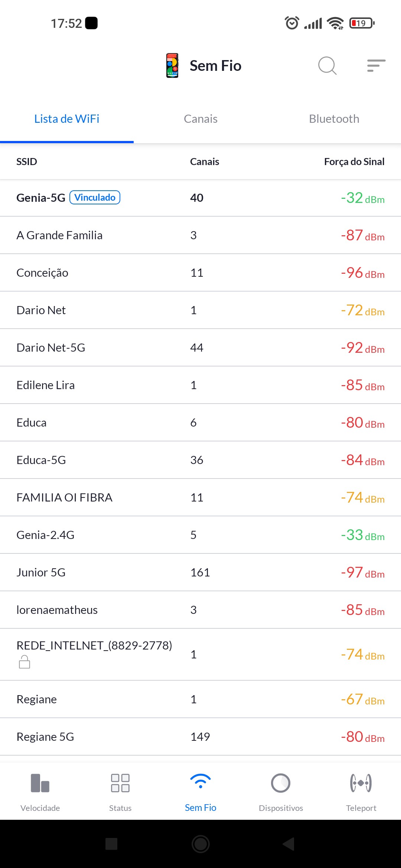
Task: Go to the Status grid icon
Action: pyautogui.click(x=120, y=783)
